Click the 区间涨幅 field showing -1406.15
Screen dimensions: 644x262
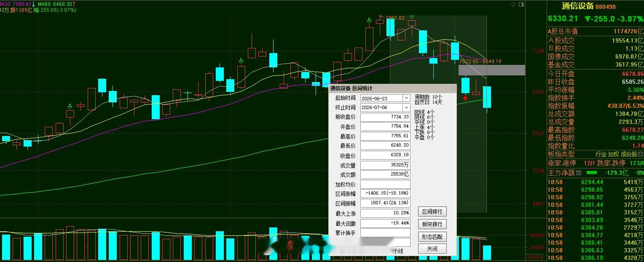click(x=385, y=194)
